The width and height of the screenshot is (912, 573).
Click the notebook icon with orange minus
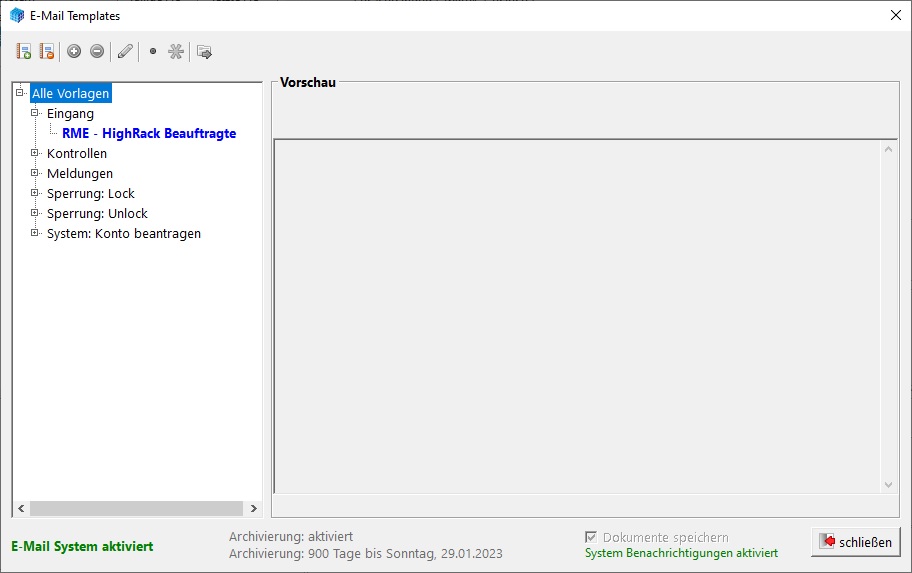pyautogui.click(x=47, y=52)
